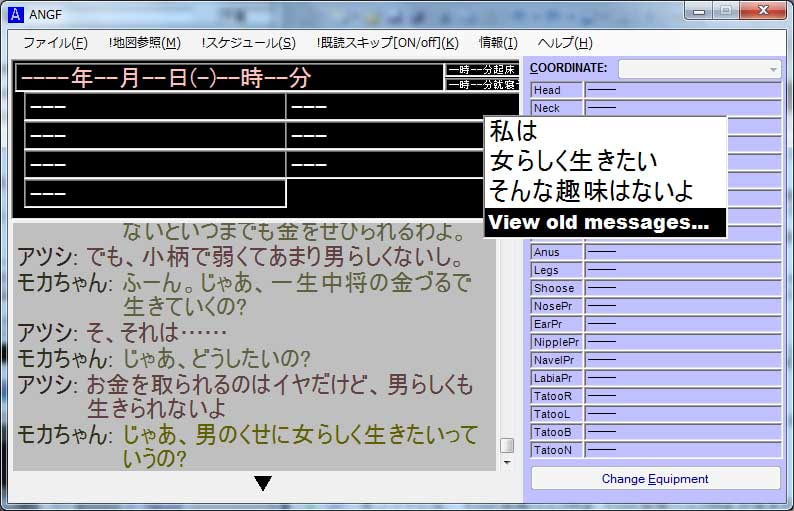Click the black down-arrow to advance dialogue
Screen dimensions: 794x511
point(263,484)
